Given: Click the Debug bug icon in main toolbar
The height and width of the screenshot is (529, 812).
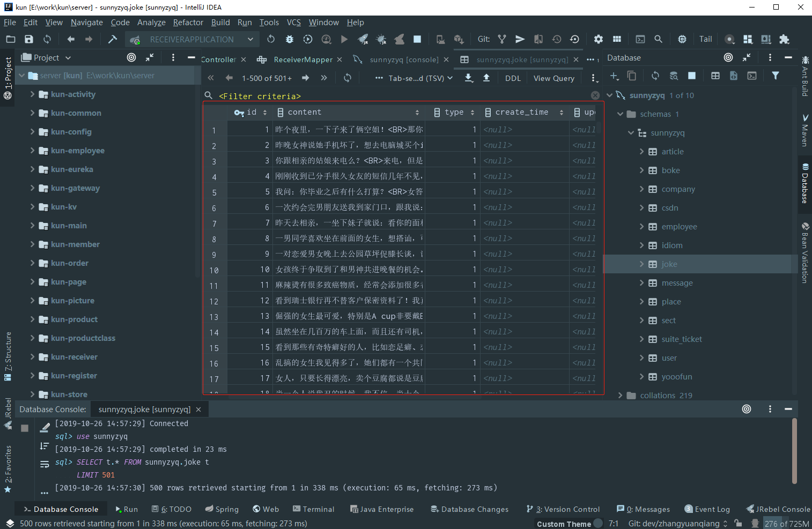Looking at the screenshot, I should [290, 39].
